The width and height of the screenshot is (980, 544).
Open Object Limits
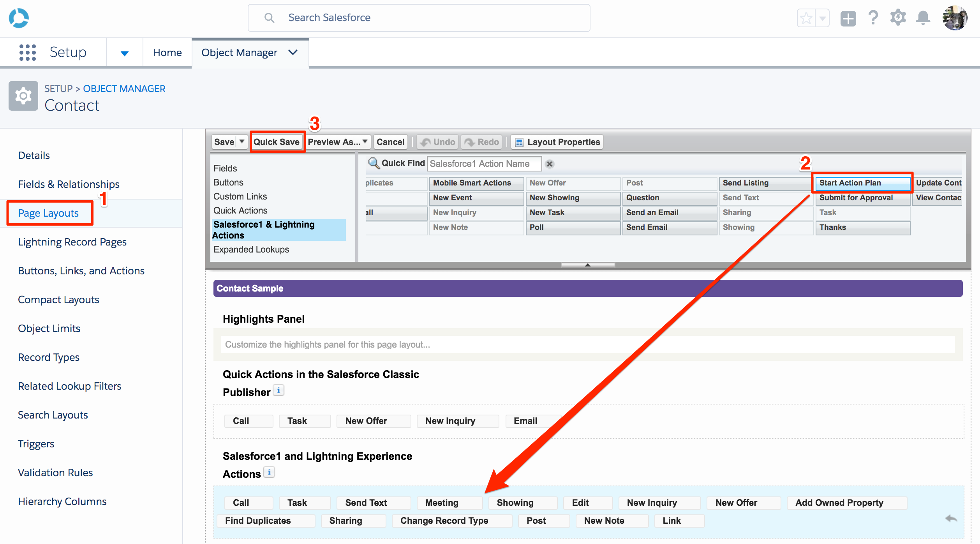49,329
